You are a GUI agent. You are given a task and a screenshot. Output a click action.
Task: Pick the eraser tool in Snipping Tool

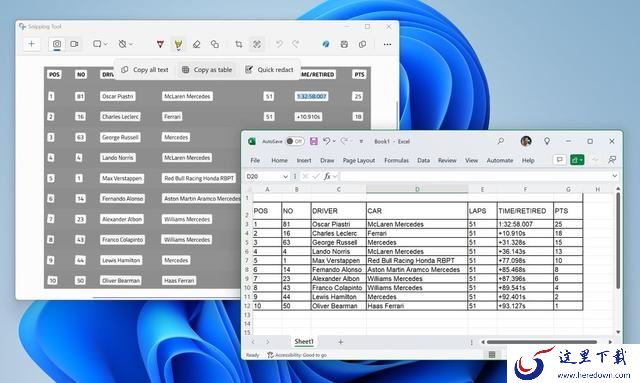[196, 44]
